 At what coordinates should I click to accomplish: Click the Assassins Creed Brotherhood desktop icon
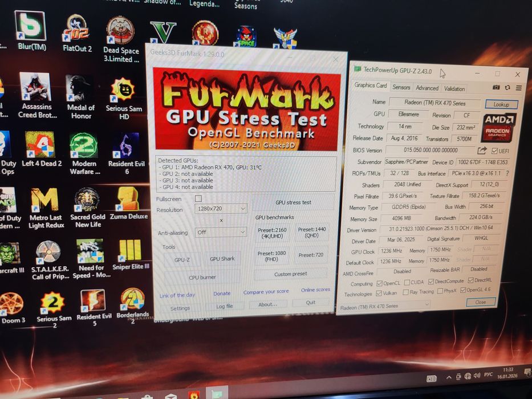tap(36, 96)
